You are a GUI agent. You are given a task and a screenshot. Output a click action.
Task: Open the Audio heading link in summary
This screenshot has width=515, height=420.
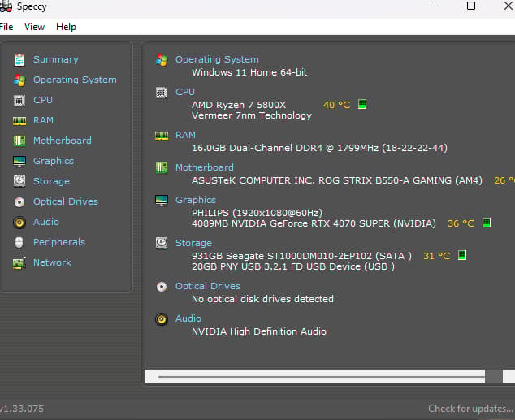tap(188, 318)
